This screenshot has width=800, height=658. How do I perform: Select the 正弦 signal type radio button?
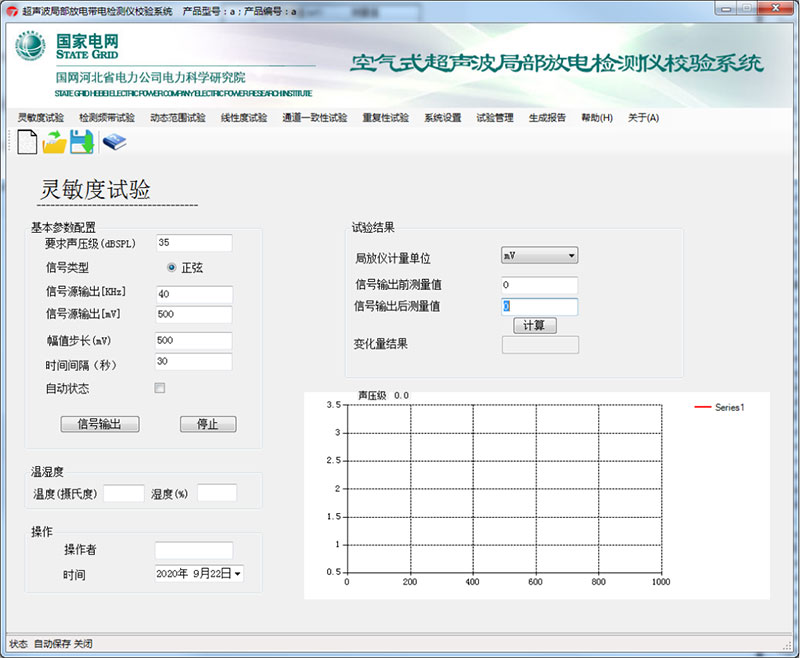[172, 268]
